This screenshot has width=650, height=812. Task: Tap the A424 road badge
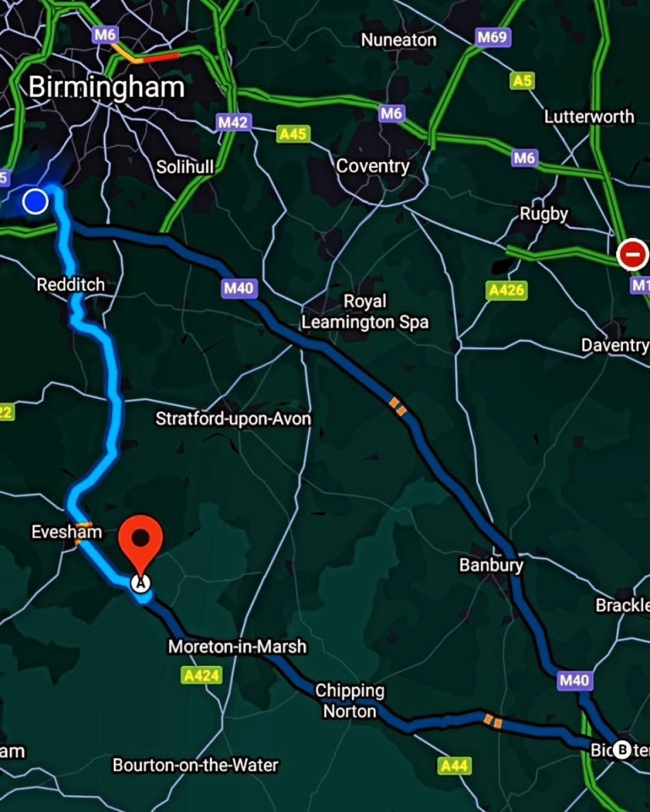201,675
